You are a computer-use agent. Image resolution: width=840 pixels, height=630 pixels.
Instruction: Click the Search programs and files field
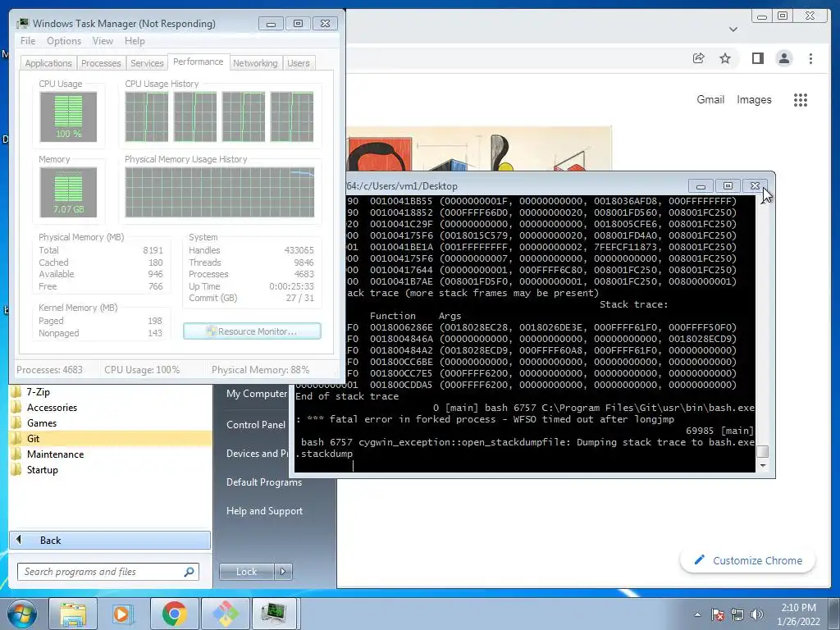pos(108,572)
